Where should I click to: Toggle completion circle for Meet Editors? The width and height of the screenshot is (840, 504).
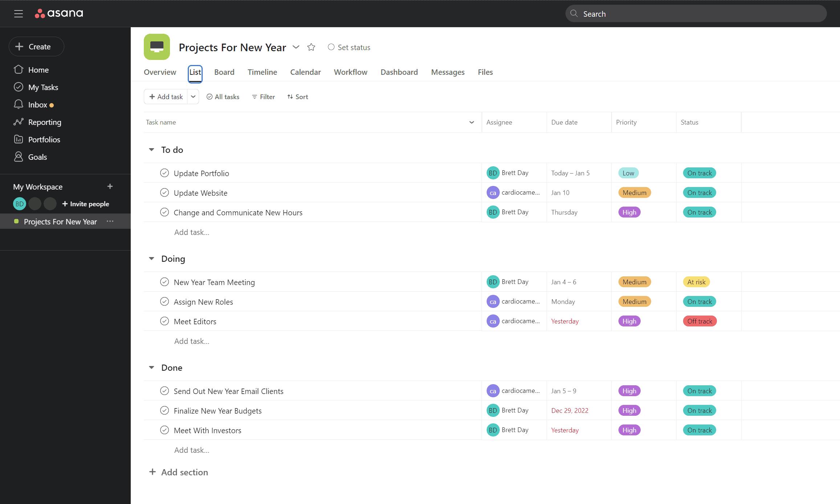pyautogui.click(x=165, y=320)
